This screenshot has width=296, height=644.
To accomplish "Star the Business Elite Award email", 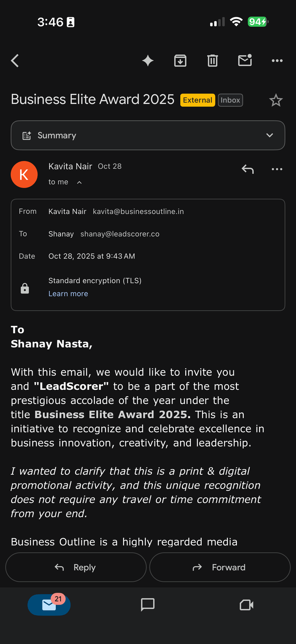I will coord(276,100).
